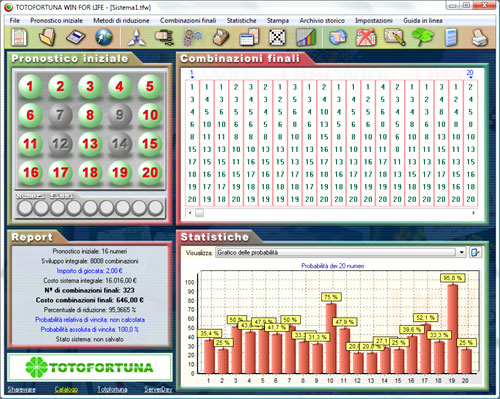Click the green four-leaf clover toolbar icon
Image resolution: width=500 pixels, height=399 pixels.
[x=423, y=37]
